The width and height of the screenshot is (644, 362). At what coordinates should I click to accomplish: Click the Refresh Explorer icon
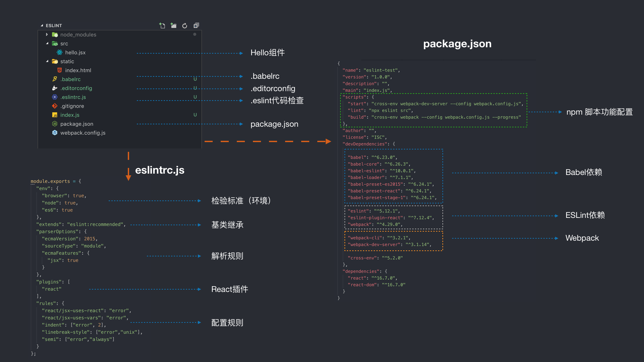184,25
